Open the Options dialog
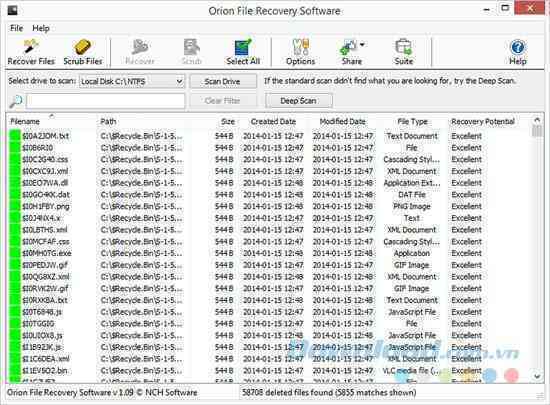The width and height of the screenshot is (550, 405). pyautogui.click(x=301, y=52)
